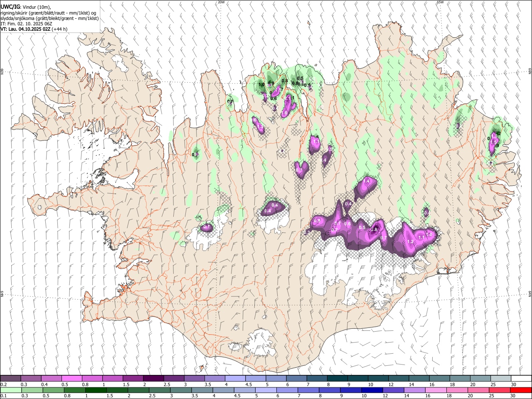Click the title line 'UWC/IG: Vindur (10m),'
This screenshot has width=532, height=399.
tap(25, 7)
